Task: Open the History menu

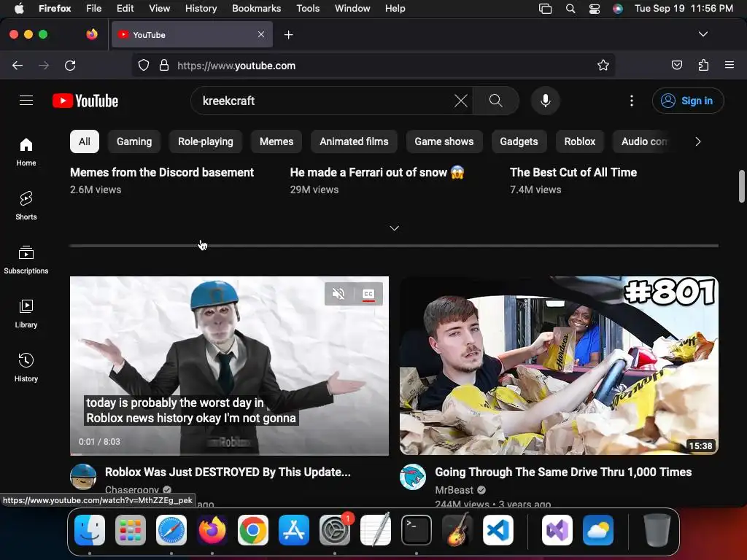Action: click(x=201, y=9)
